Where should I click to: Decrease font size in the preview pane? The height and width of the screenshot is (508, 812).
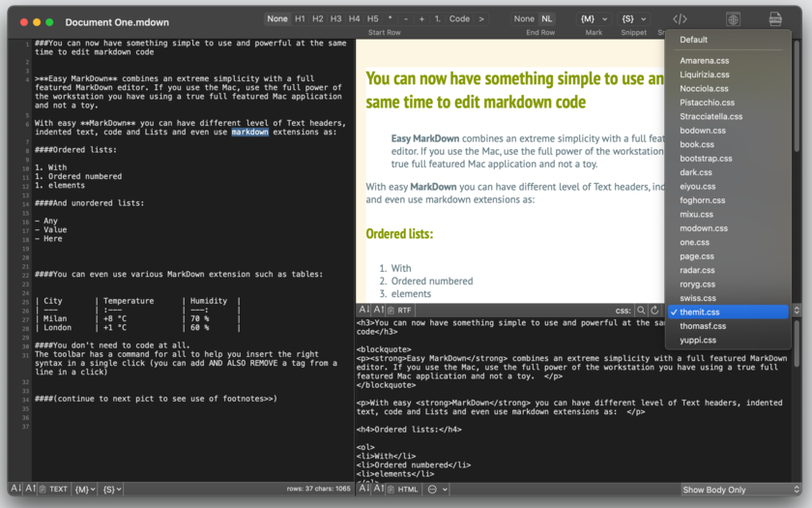click(364, 310)
